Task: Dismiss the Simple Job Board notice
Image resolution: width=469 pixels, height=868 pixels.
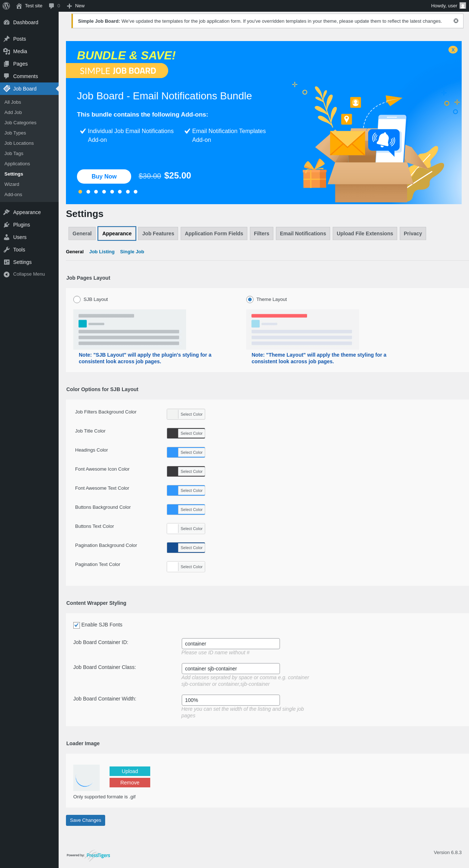Action: [x=456, y=21]
